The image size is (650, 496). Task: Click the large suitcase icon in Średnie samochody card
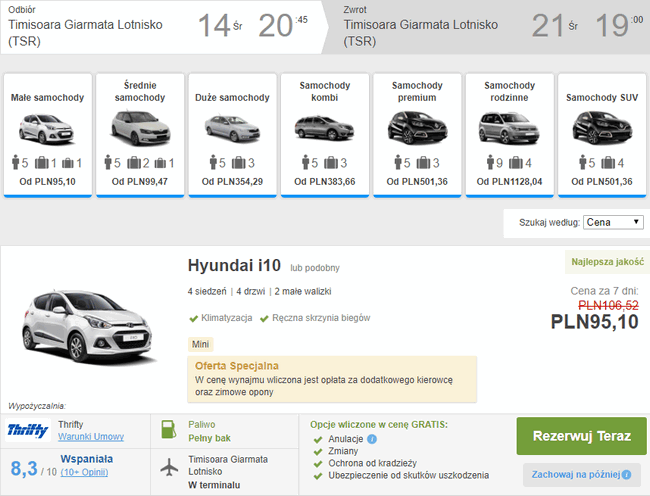click(134, 162)
